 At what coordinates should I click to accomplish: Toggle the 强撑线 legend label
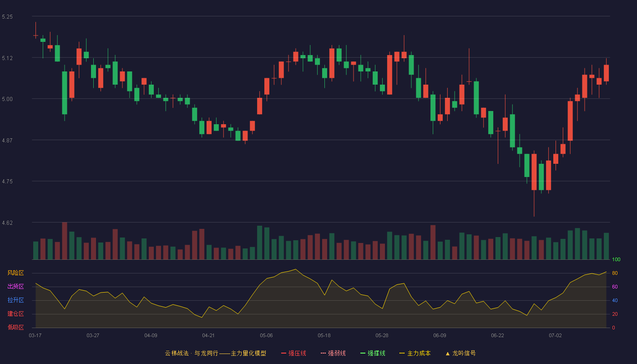coord(376,353)
